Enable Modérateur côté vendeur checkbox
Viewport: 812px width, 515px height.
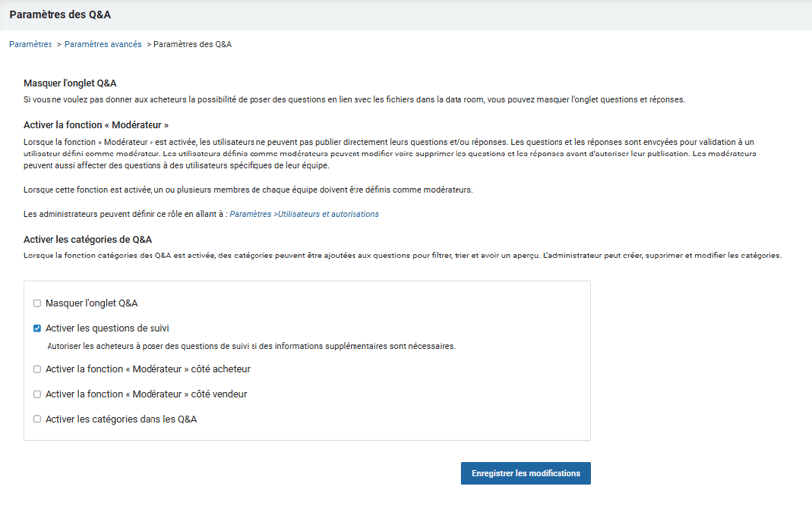pyautogui.click(x=37, y=394)
